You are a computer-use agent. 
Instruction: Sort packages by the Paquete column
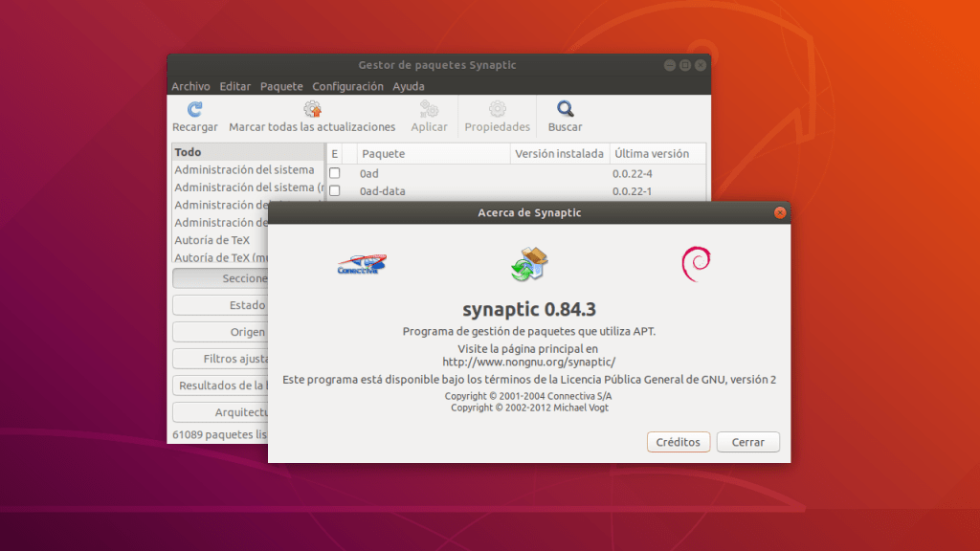point(383,153)
